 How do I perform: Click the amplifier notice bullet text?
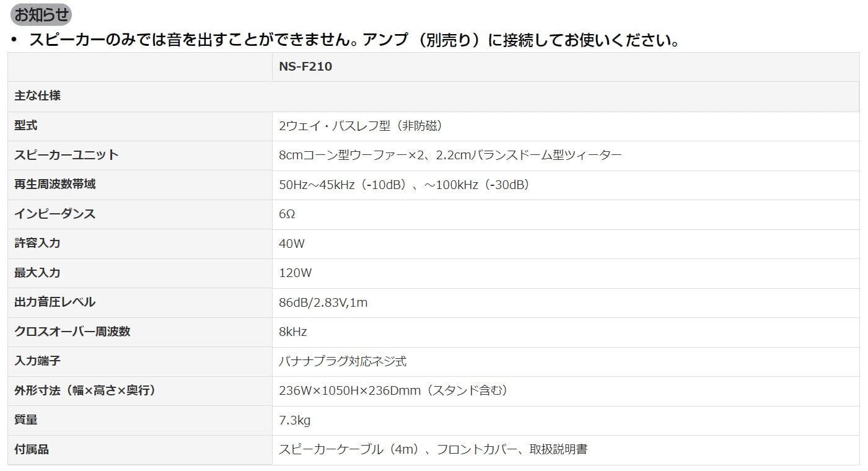354,41
